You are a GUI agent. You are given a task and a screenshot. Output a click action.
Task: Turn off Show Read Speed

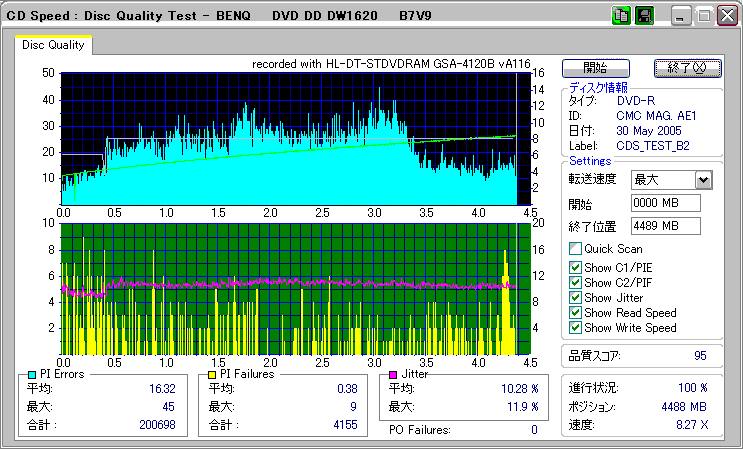pyautogui.click(x=575, y=313)
